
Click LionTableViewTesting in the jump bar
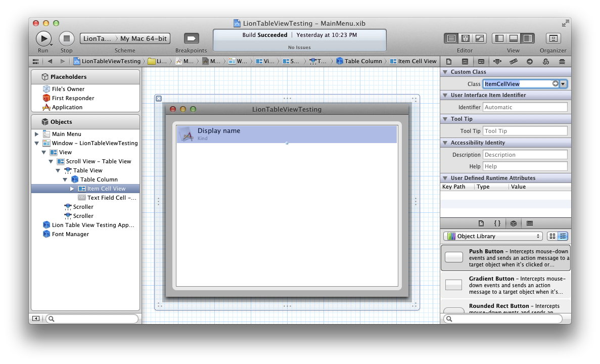pyautogui.click(x=107, y=61)
